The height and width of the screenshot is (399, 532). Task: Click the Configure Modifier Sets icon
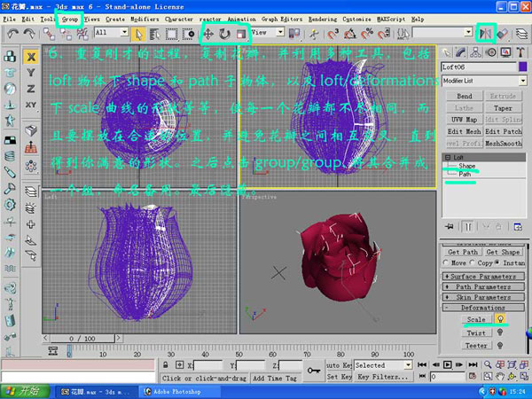[x=518, y=227]
